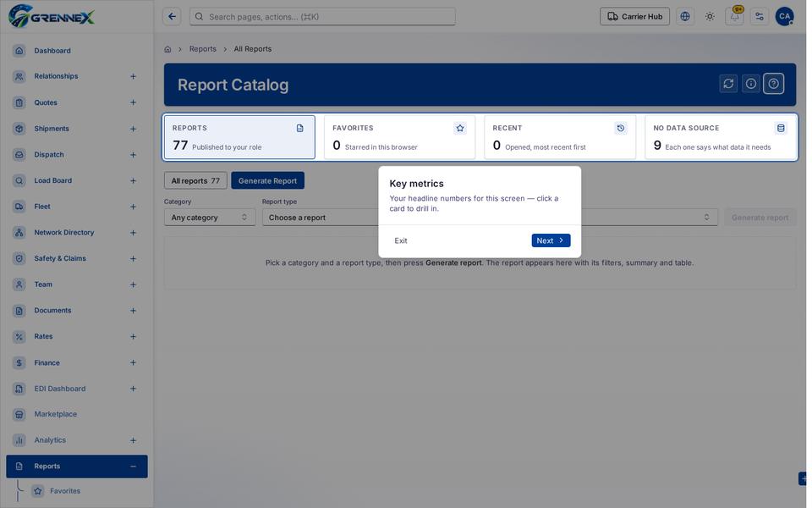Select the Recent metric card

(560, 137)
